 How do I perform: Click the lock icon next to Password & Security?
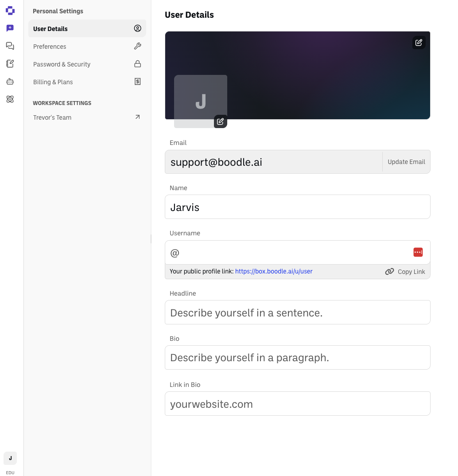(137, 64)
